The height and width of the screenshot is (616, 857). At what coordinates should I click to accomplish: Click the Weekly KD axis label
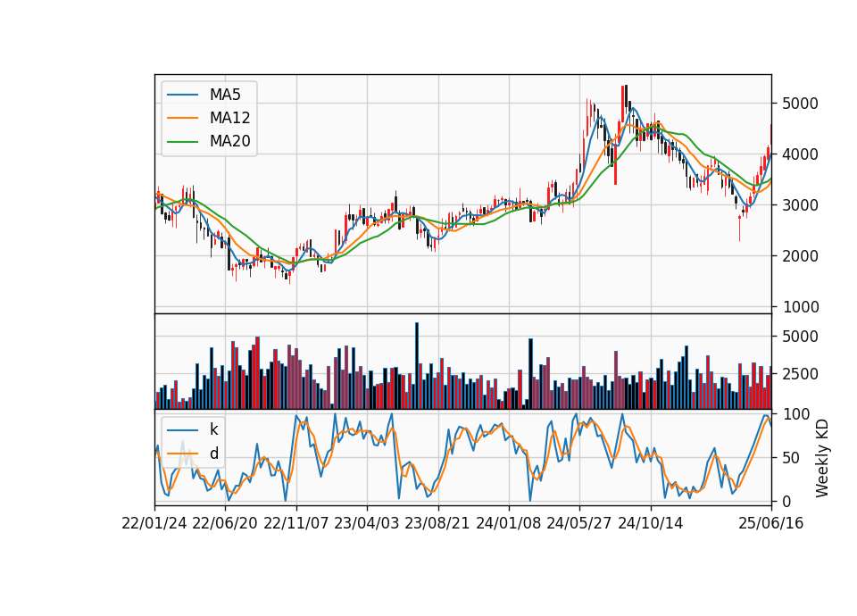(822, 458)
